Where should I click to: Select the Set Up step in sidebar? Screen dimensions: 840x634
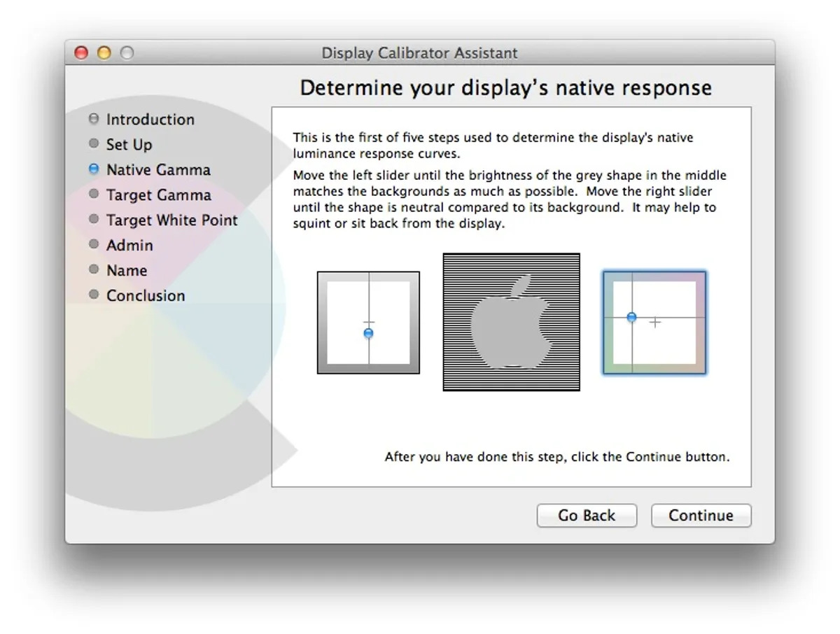pos(129,145)
